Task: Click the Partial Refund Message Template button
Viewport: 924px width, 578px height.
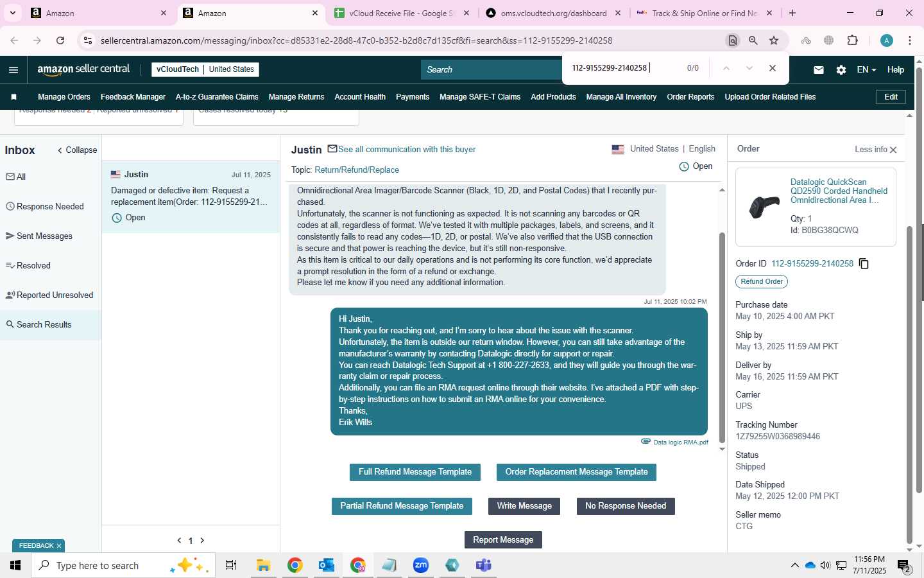Action: coord(402,506)
